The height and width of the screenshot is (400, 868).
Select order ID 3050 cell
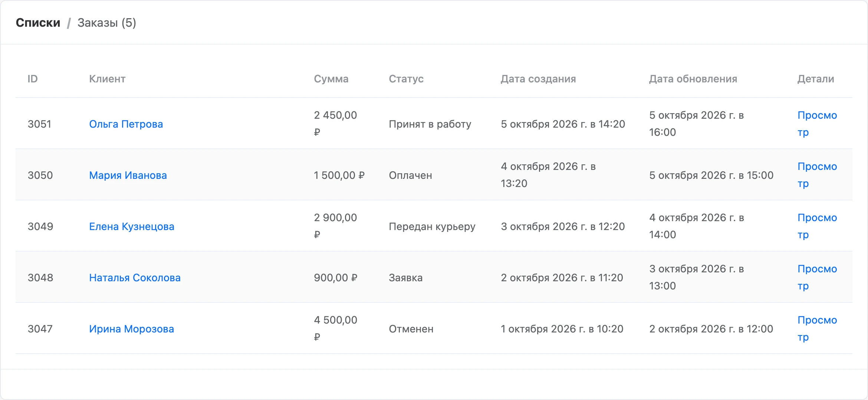40,175
